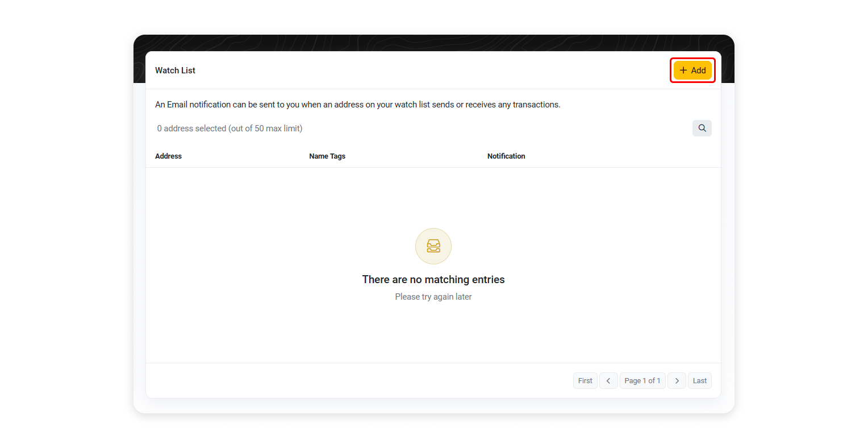868x448 pixels.
Task: Click the Add button
Action: (692, 70)
